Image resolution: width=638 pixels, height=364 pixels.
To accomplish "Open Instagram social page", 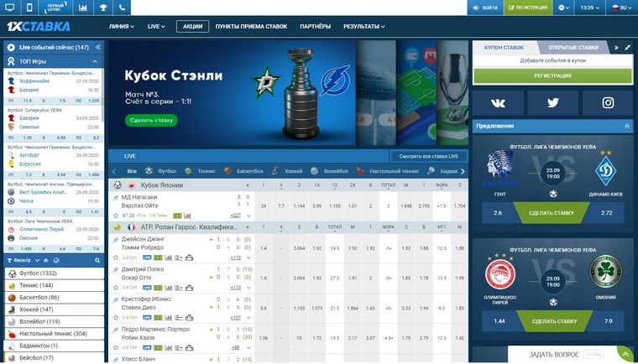I will click(608, 103).
